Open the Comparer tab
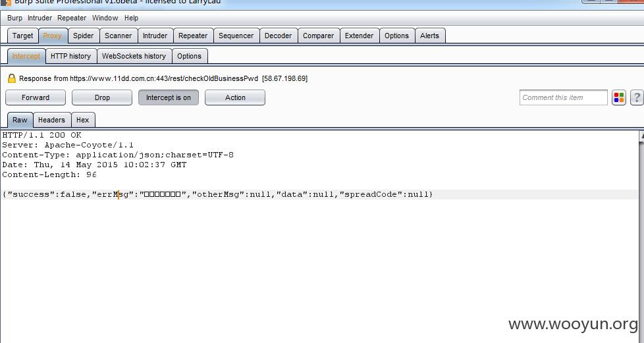The image size is (644, 343). pyautogui.click(x=318, y=36)
